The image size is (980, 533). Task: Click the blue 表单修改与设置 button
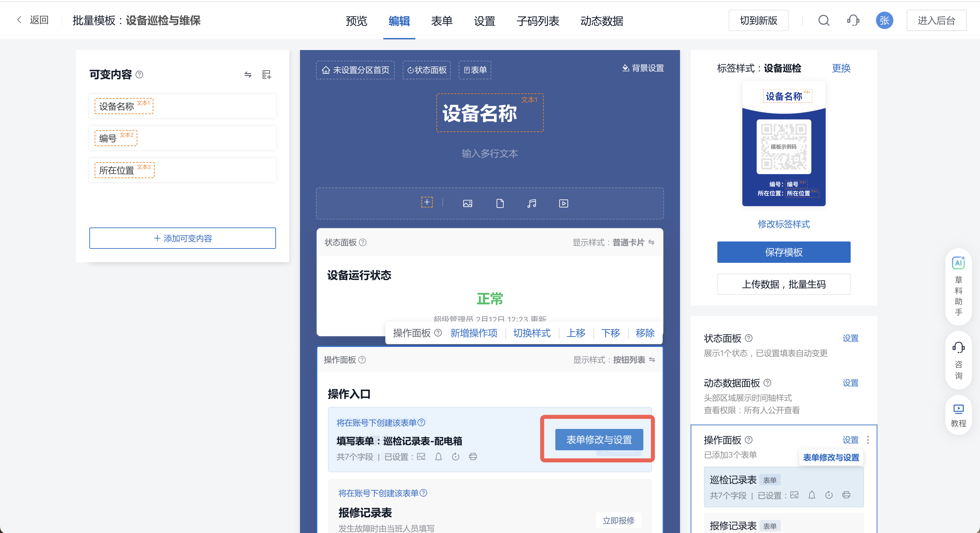(599, 440)
